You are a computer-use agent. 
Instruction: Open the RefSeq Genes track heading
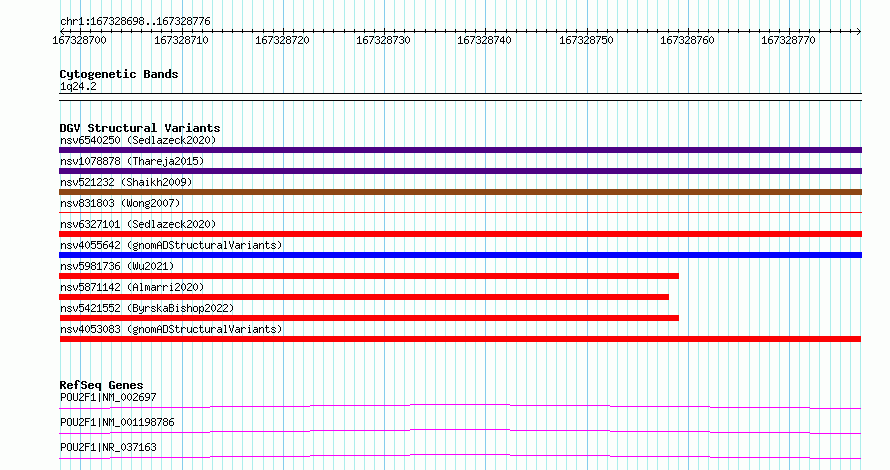(x=101, y=385)
